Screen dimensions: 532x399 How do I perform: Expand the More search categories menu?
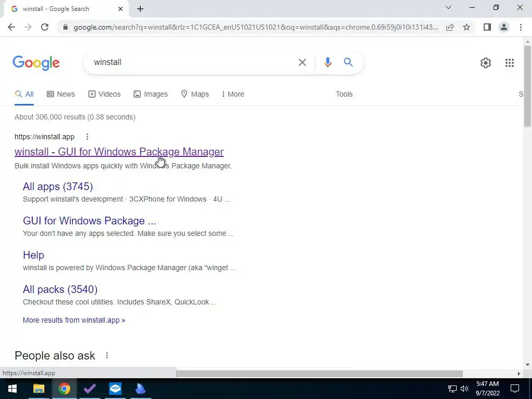233,95
